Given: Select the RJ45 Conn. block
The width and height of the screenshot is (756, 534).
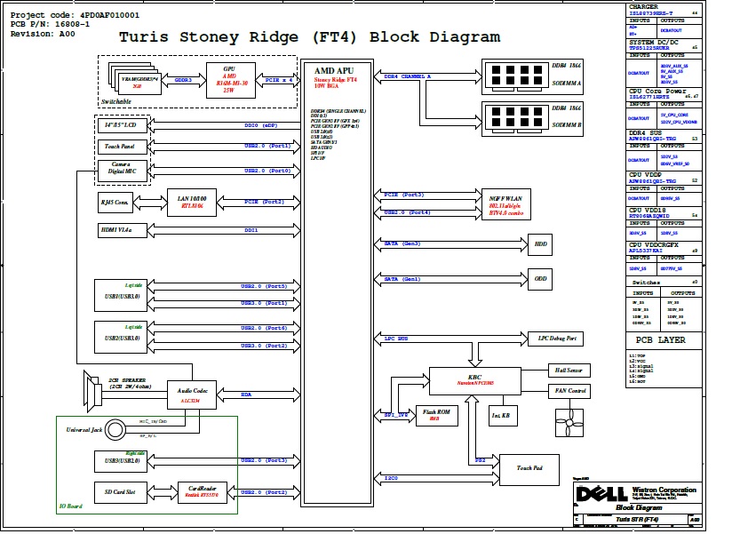Looking at the screenshot, I should tap(116, 203).
